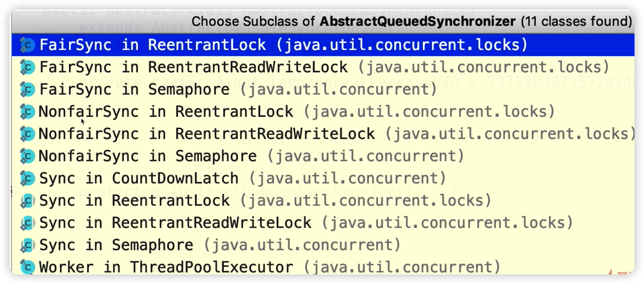Image resolution: width=644 pixels, height=284 pixels.
Task: Choose NonfairSync in Semaphore
Action: point(323,156)
